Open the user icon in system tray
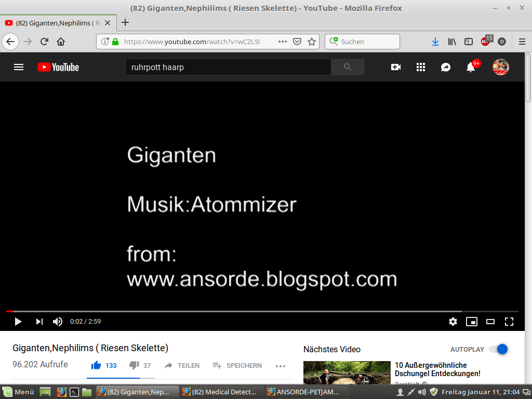The height and width of the screenshot is (399, 532). tap(400, 392)
